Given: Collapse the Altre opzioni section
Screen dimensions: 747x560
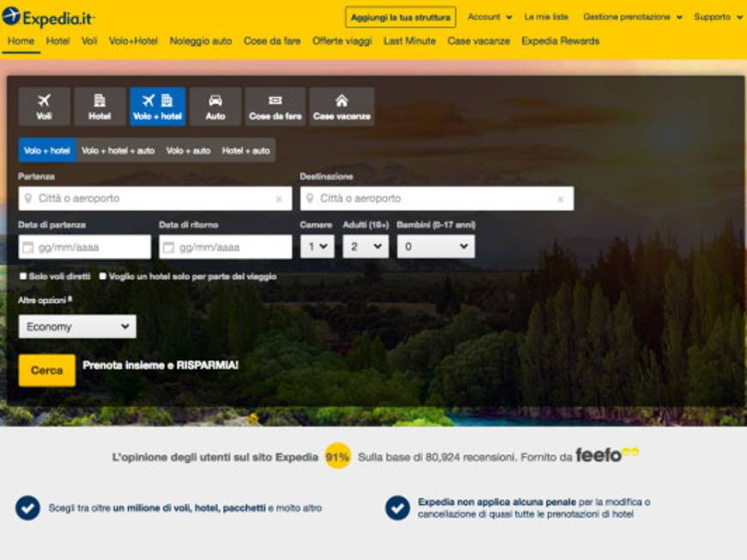Looking at the screenshot, I should click(x=45, y=300).
